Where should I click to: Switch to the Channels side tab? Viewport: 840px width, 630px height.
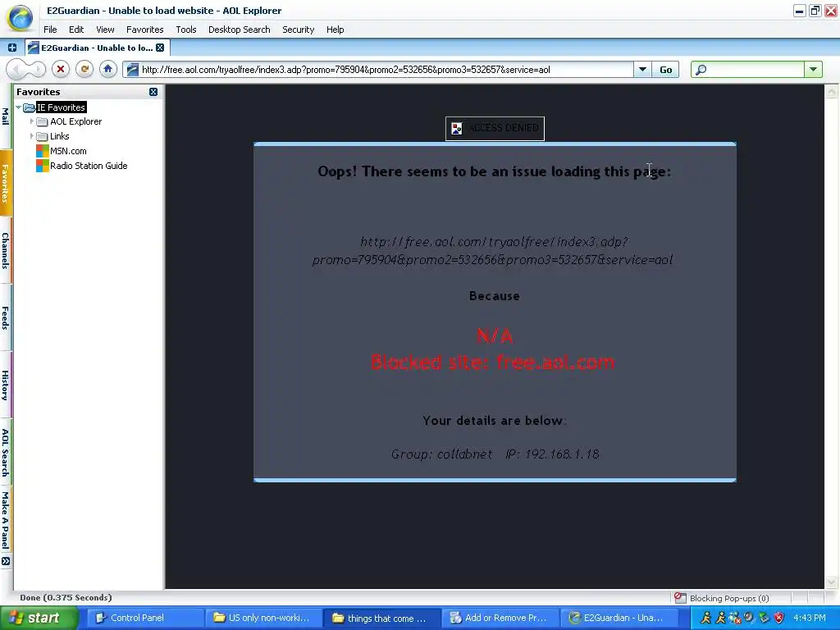coord(6,250)
